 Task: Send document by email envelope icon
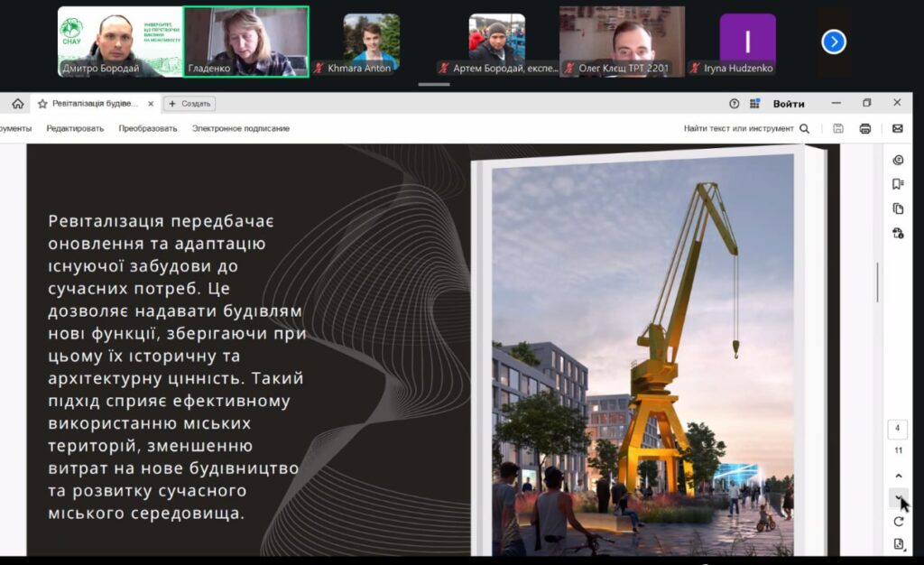[897, 129]
